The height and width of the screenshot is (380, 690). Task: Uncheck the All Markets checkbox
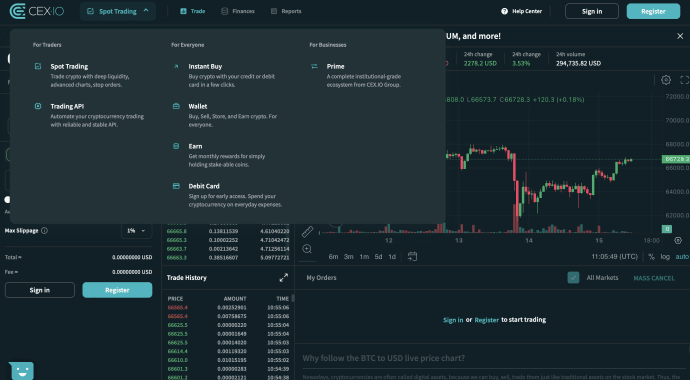tap(573, 278)
